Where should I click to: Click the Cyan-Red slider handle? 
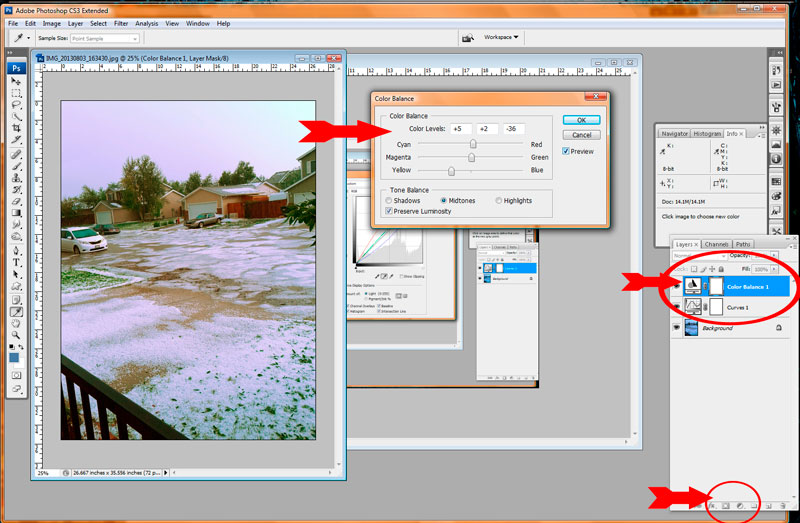coord(473,144)
